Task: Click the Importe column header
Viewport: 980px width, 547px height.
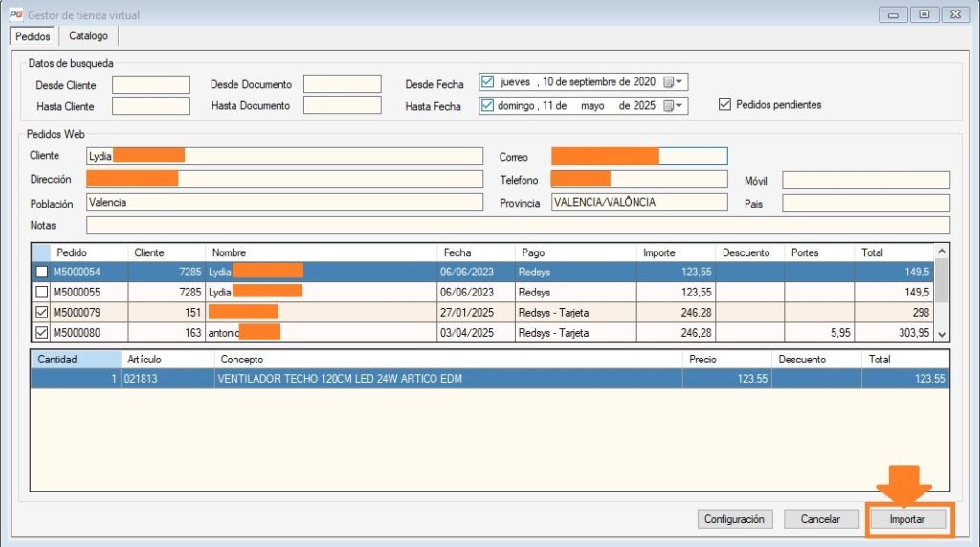Action: (x=676, y=252)
